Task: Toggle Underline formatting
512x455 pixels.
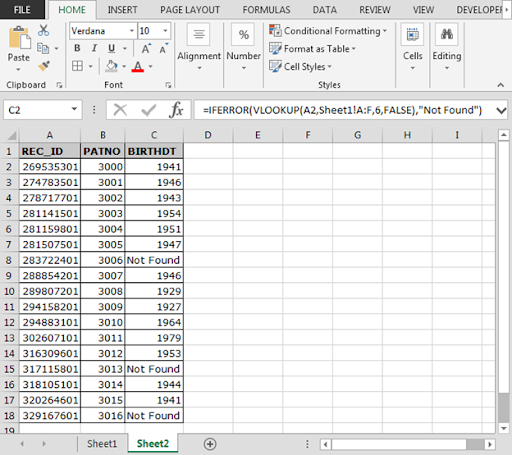Action: click(112, 48)
